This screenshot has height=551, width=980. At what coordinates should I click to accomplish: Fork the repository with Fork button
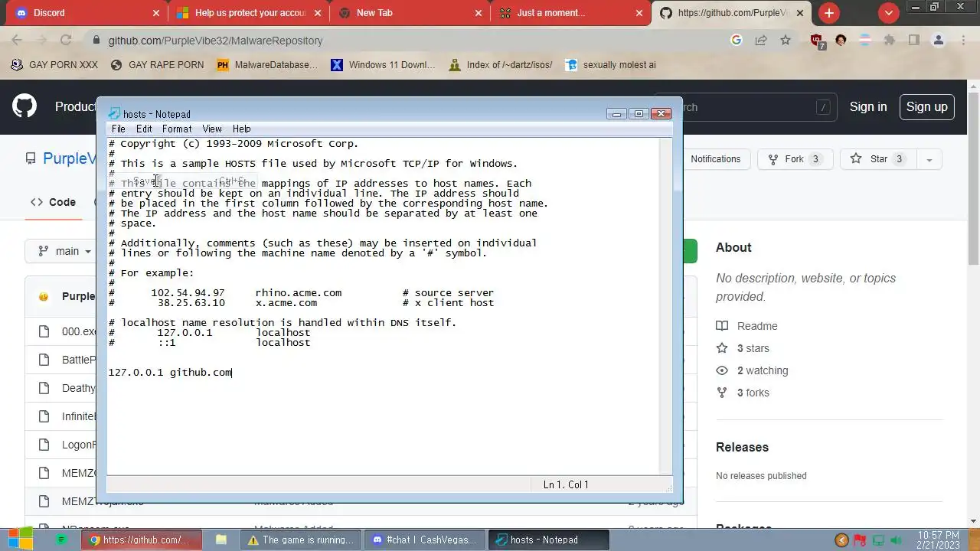(794, 159)
